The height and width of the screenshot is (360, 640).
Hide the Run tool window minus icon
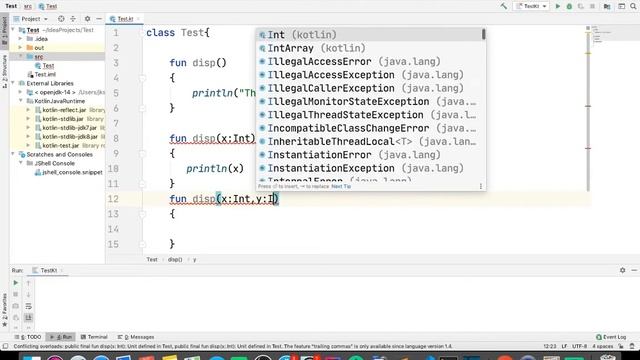pyautogui.click(x=634, y=270)
